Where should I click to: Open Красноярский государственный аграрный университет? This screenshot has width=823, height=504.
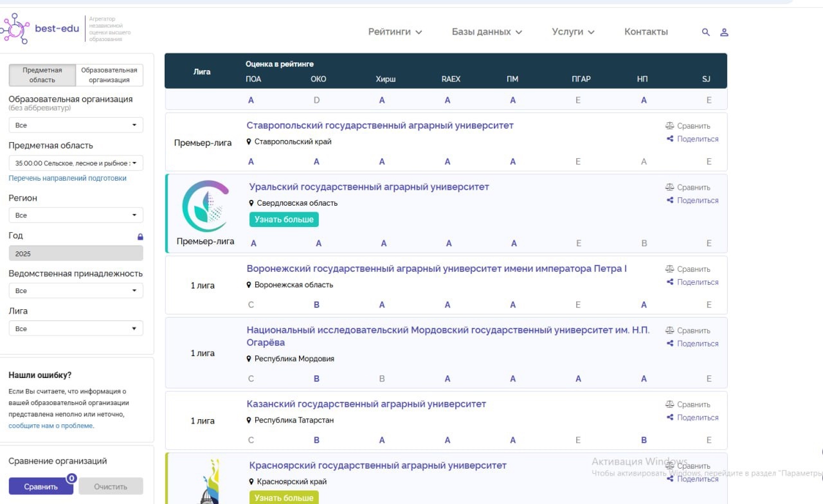click(378, 465)
